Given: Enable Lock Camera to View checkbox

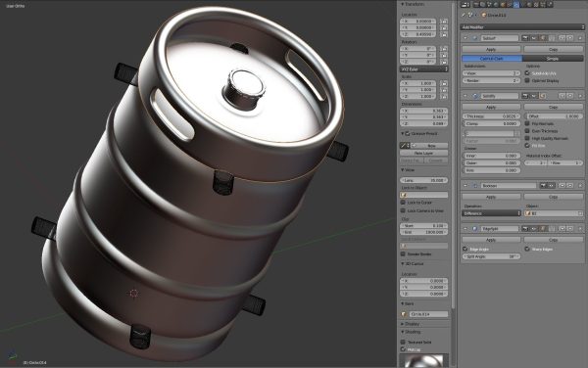Looking at the screenshot, I should (x=403, y=210).
